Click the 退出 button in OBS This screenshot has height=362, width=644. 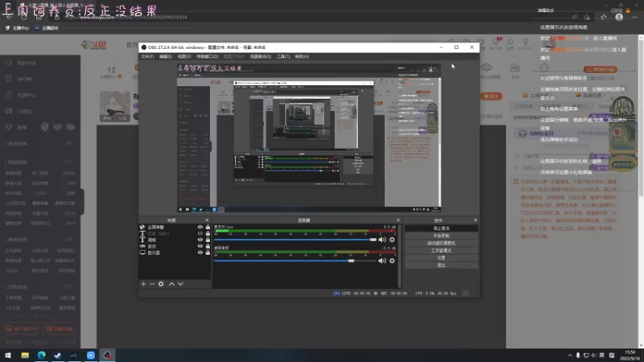point(441,265)
